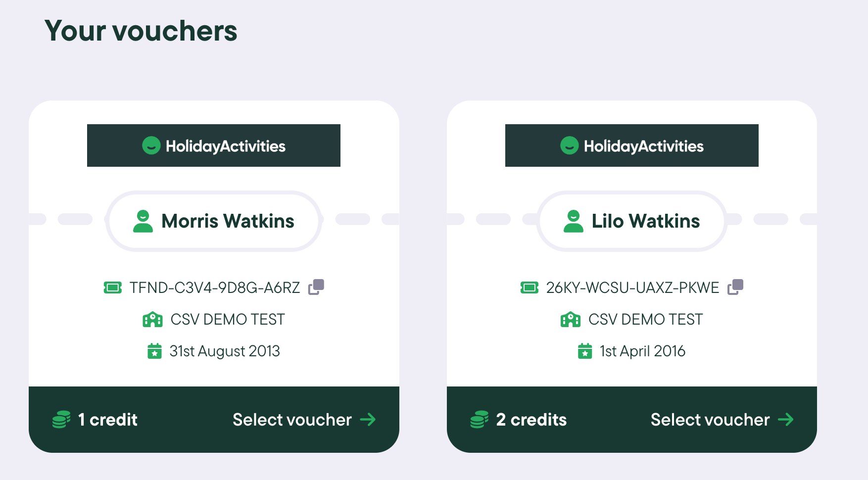Click the ticket icon on Lilo's voucher
The height and width of the screenshot is (480, 868).
(530, 288)
